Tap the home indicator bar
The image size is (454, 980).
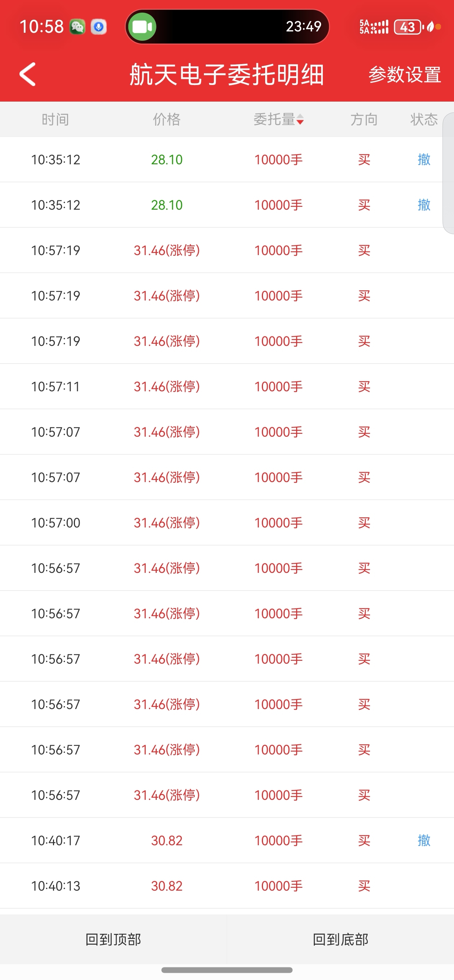pos(227,970)
